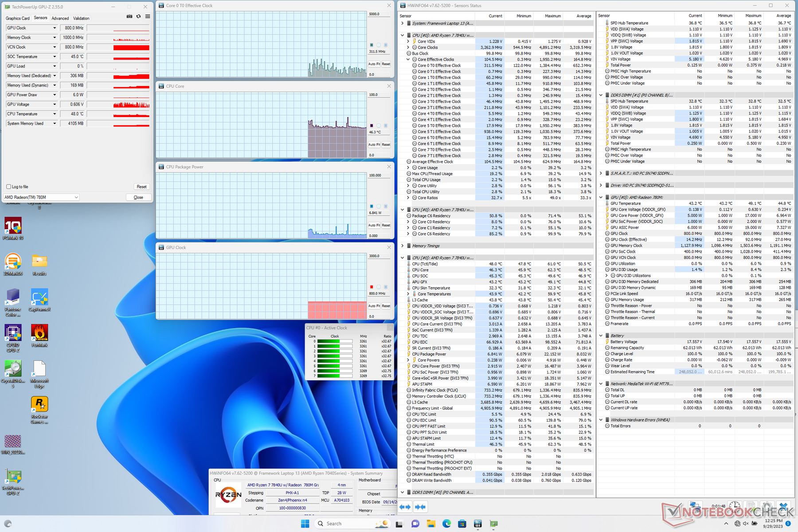The width and height of the screenshot is (798, 532).
Task: Launch FurMark from the desktop
Action: point(39,336)
